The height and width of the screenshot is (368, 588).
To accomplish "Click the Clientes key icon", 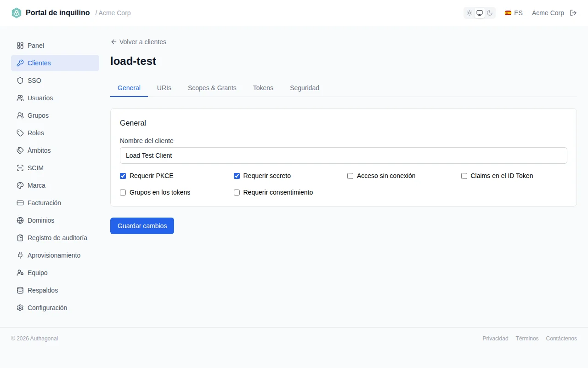I will point(20,63).
